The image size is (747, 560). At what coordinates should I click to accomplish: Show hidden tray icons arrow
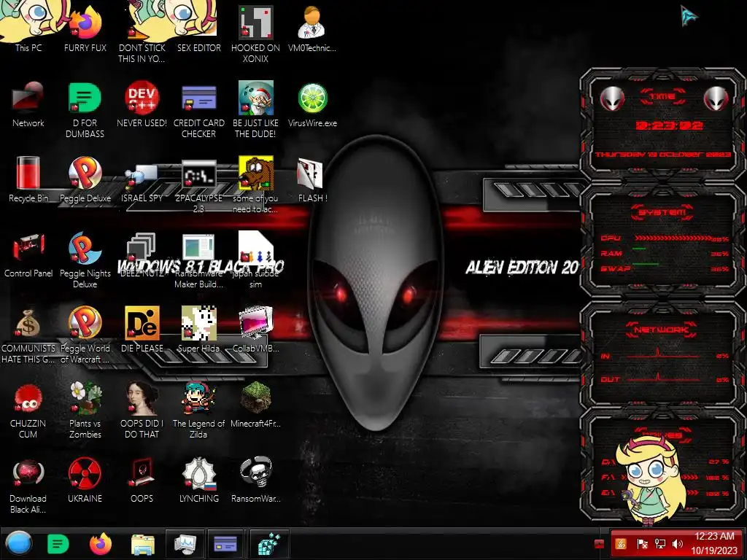[x=599, y=544]
